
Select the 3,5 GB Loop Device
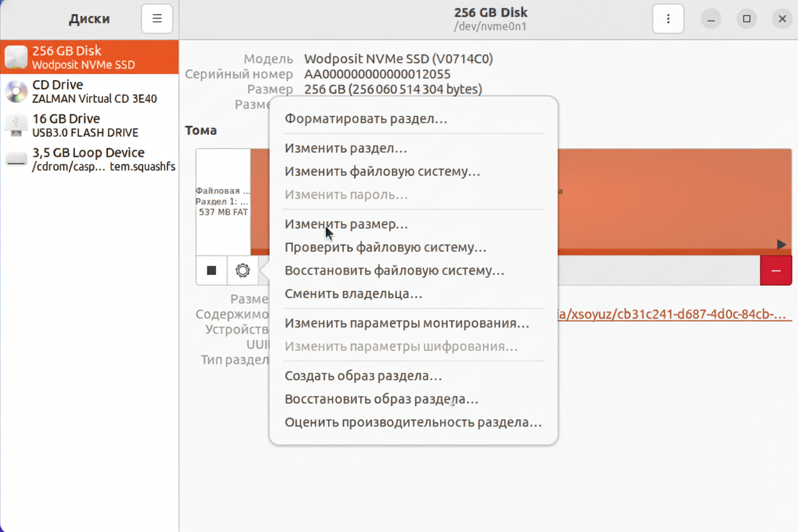tap(90, 159)
